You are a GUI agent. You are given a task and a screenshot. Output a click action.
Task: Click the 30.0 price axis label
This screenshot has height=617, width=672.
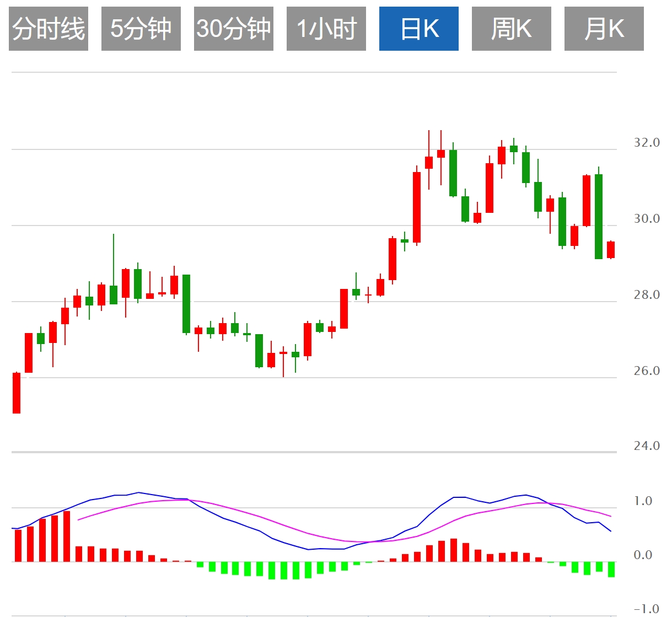pyautogui.click(x=647, y=219)
